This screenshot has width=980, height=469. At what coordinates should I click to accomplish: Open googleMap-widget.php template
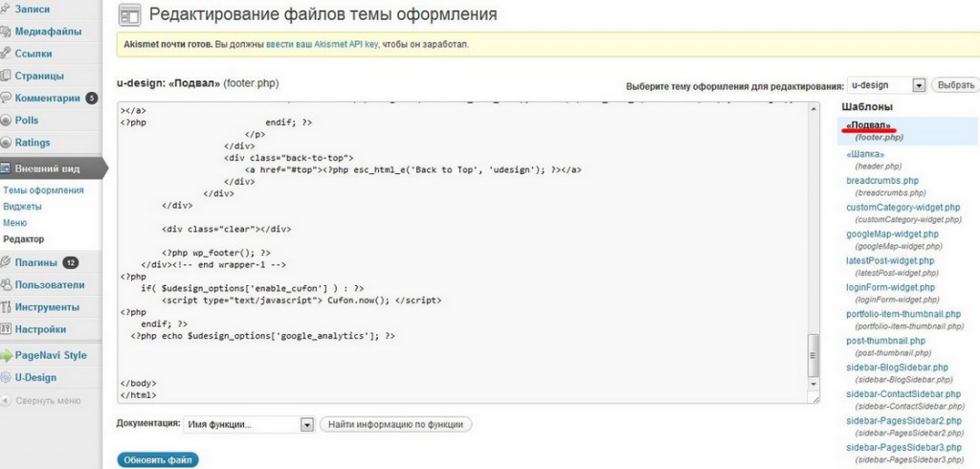pyautogui.click(x=893, y=234)
